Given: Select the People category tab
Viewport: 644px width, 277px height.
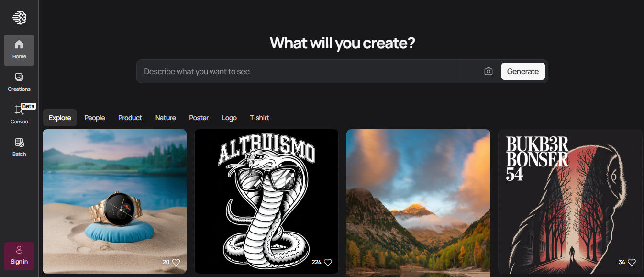Looking at the screenshot, I should pos(95,118).
